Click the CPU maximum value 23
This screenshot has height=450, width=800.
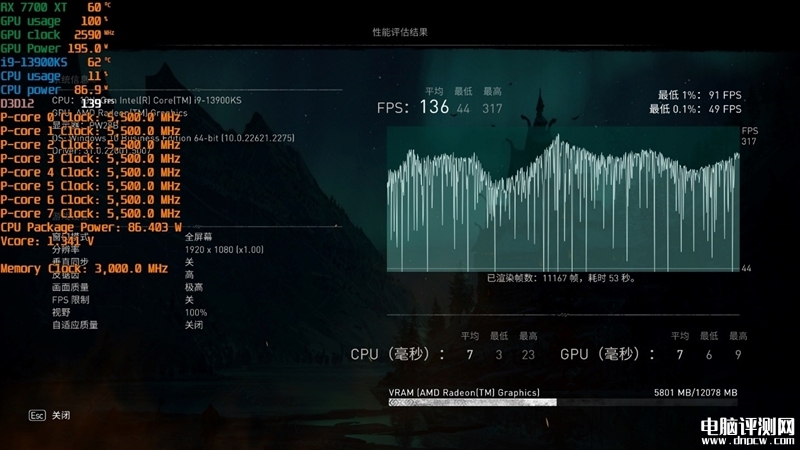click(x=528, y=355)
